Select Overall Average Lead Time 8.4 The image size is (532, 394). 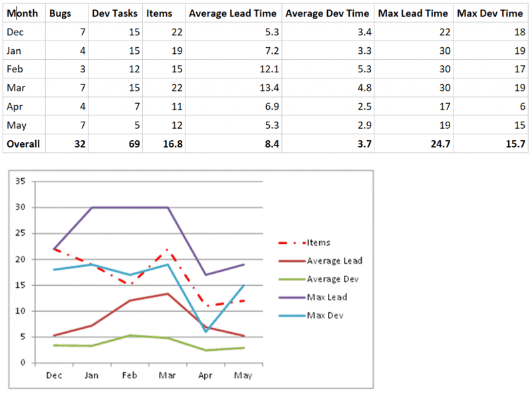(x=233, y=144)
